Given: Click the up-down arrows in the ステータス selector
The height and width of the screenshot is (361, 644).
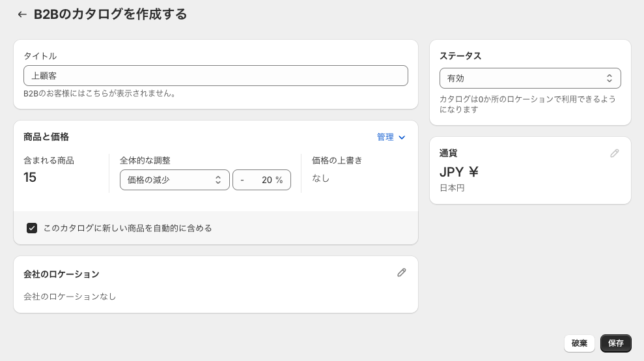Looking at the screenshot, I should 609,78.
